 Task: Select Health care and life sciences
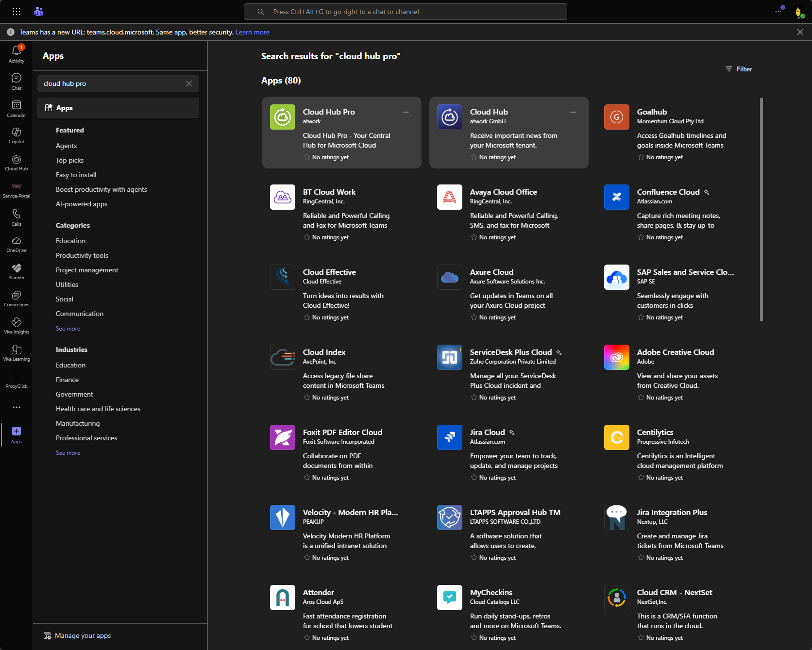98,409
